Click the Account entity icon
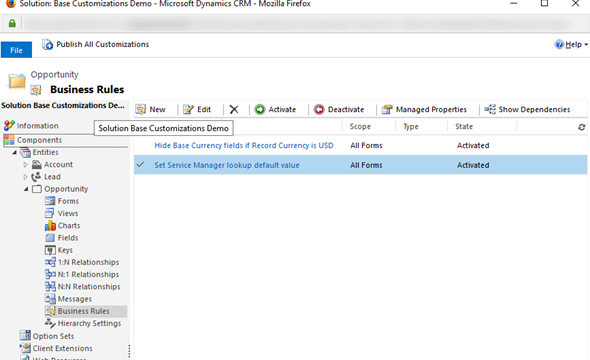Viewport: 590px width, 360px height. 36,164
